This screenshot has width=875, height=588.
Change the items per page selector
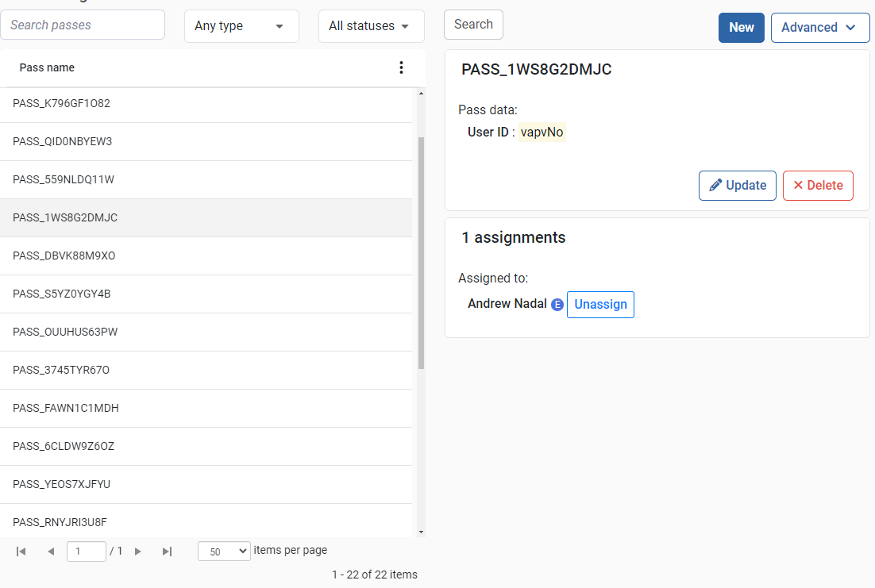tap(224, 551)
